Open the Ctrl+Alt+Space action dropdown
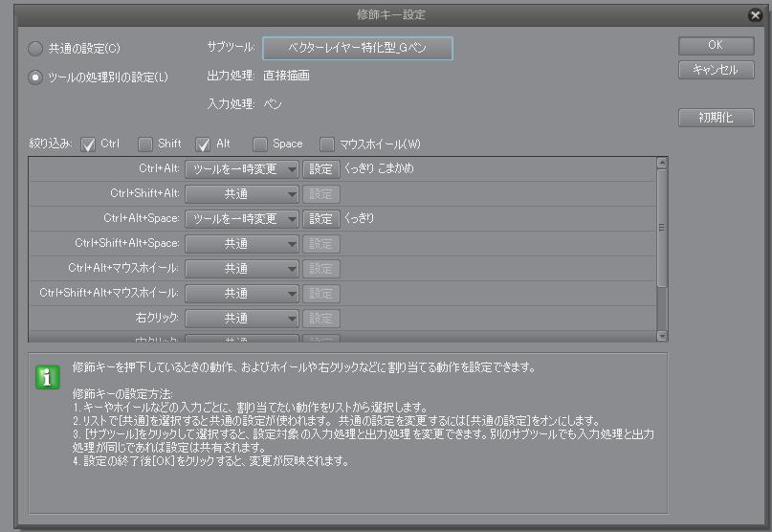Viewport: 772px width, 532px height. tap(242, 219)
